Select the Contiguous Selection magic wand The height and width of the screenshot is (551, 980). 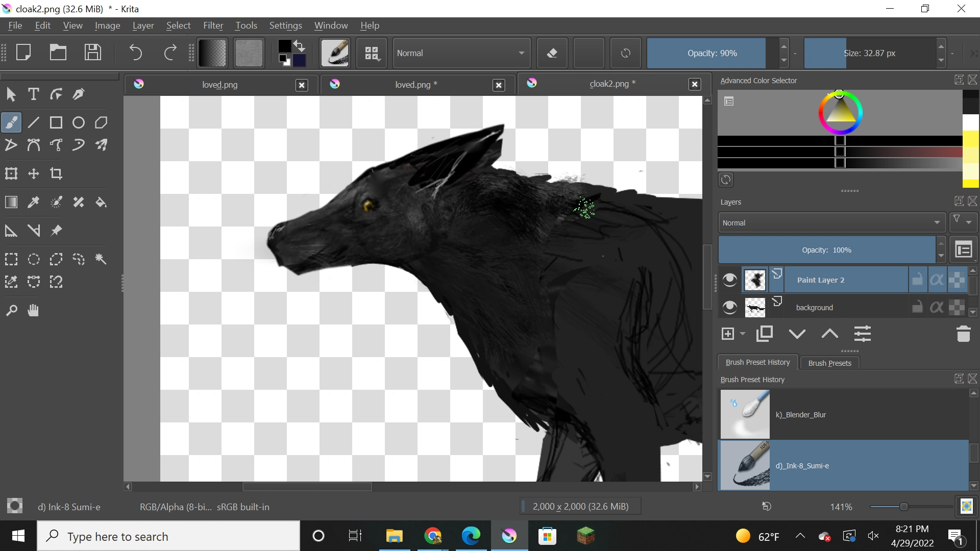[101, 259]
